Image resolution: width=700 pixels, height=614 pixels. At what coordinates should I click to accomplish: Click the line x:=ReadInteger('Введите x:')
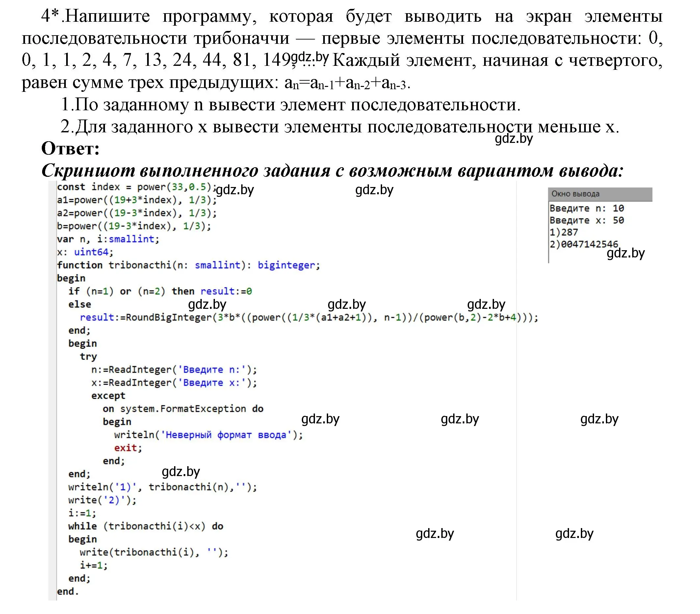click(x=174, y=383)
